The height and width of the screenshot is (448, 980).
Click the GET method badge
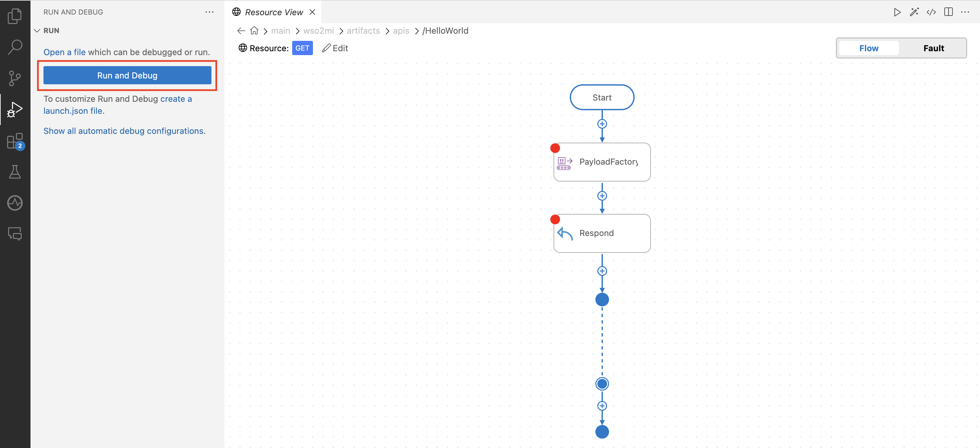pyautogui.click(x=303, y=48)
